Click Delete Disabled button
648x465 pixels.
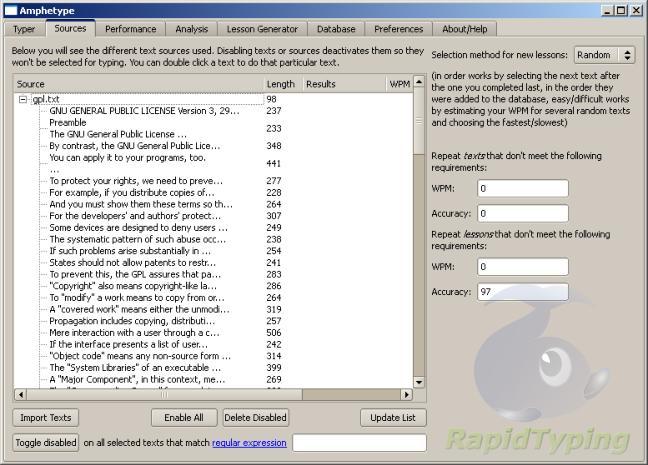[x=256, y=417]
